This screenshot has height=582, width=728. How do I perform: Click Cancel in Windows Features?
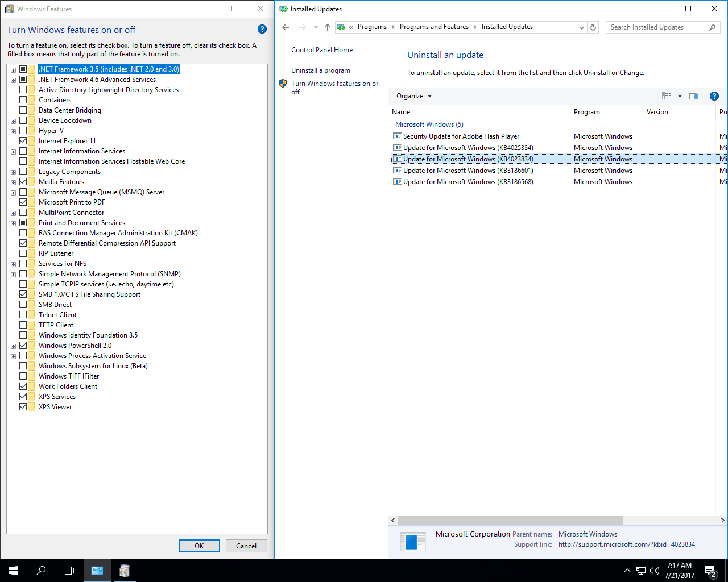[246, 546]
